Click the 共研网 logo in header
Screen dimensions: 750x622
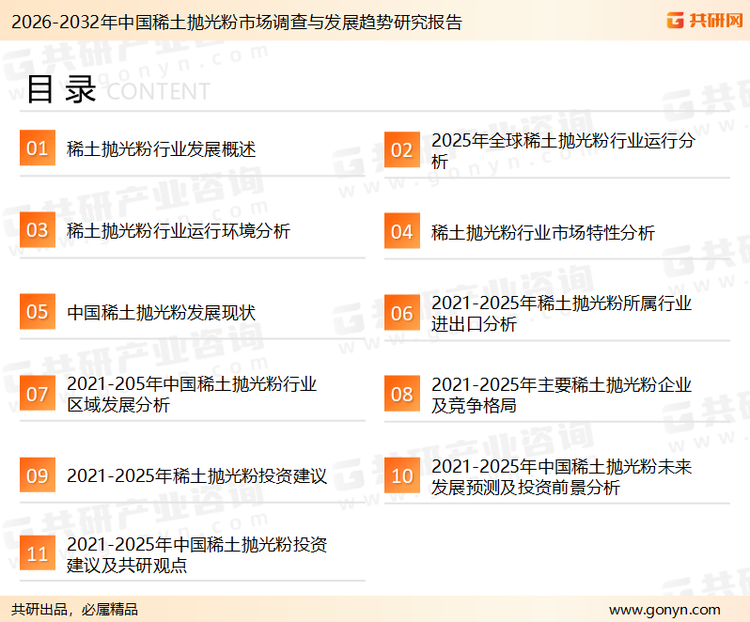pos(705,20)
